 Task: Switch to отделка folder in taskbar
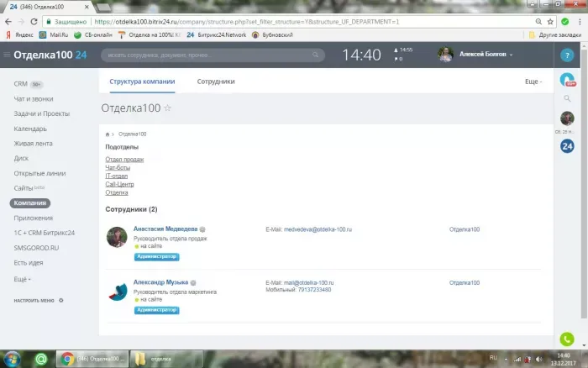coord(166,359)
